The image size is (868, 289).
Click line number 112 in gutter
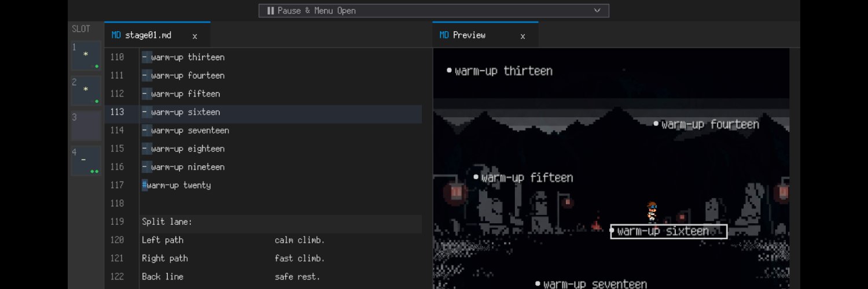(117, 94)
